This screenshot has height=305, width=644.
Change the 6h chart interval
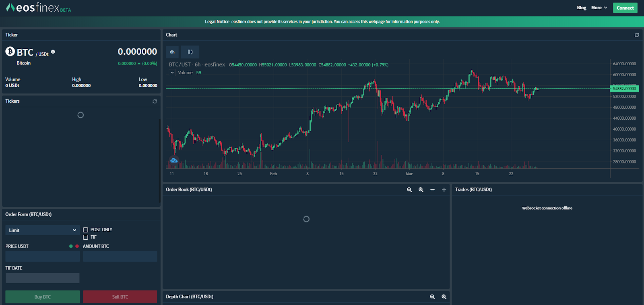click(x=172, y=52)
